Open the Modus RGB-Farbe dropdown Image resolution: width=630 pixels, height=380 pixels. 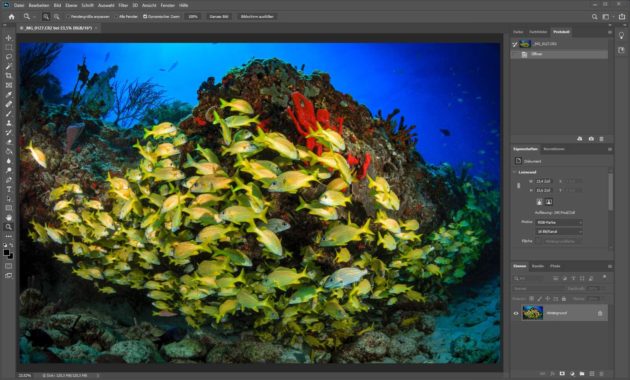click(x=559, y=223)
